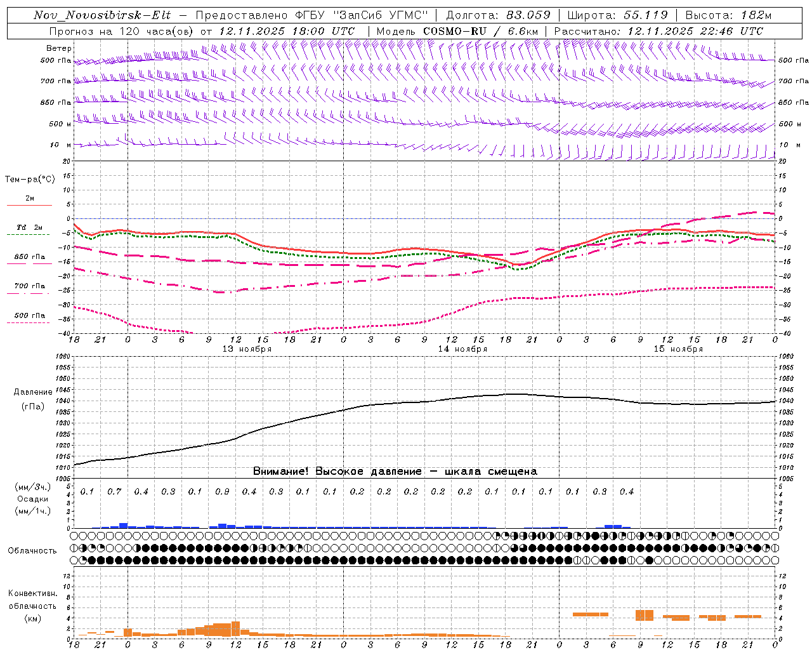Click the 850 гПа entry in temperature legend
This screenshot has width=812, height=650.
coord(29,257)
